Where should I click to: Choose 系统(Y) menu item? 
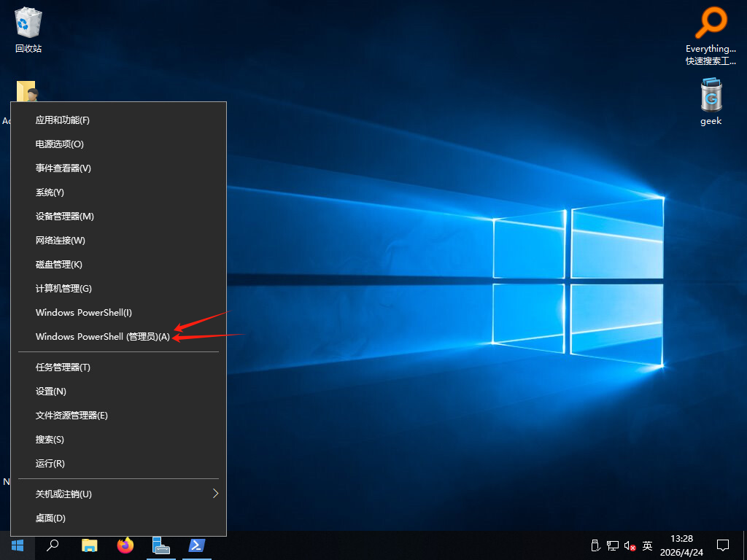coord(118,192)
